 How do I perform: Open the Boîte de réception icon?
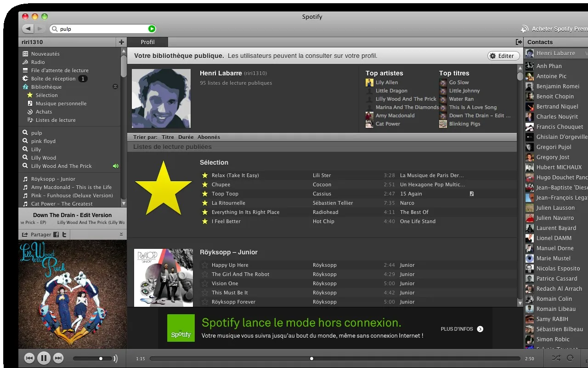(26, 79)
